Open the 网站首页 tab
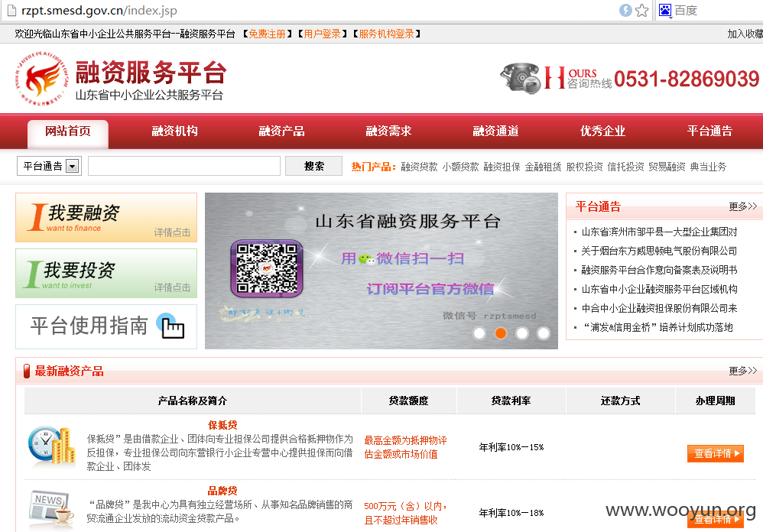Viewport: 763px width, 532px height. [68, 132]
